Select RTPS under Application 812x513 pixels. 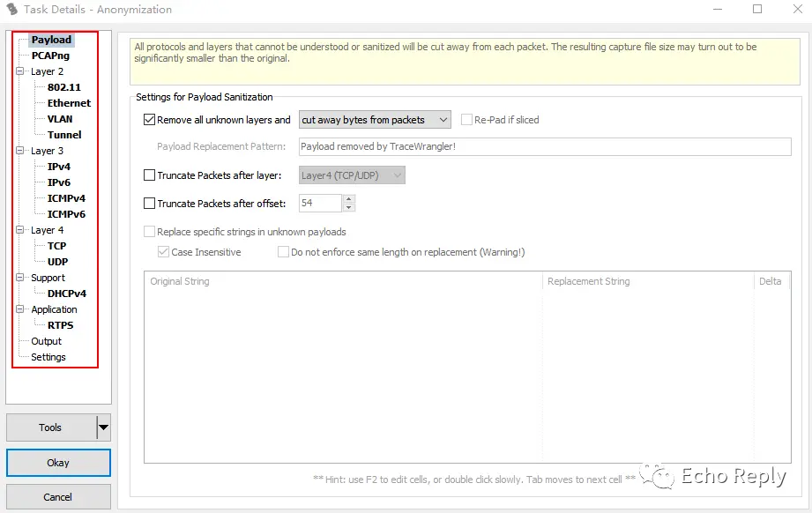(61, 325)
